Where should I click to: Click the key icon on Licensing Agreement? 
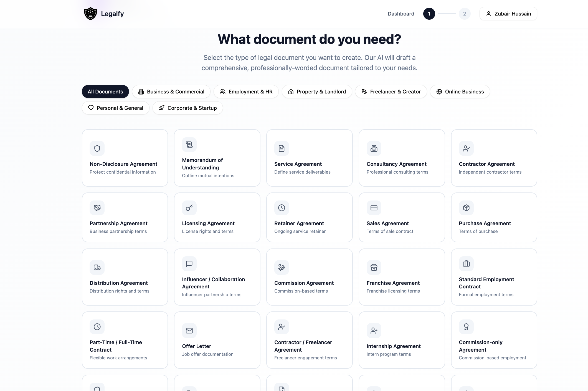pyautogui.click(x=189, y=208)
